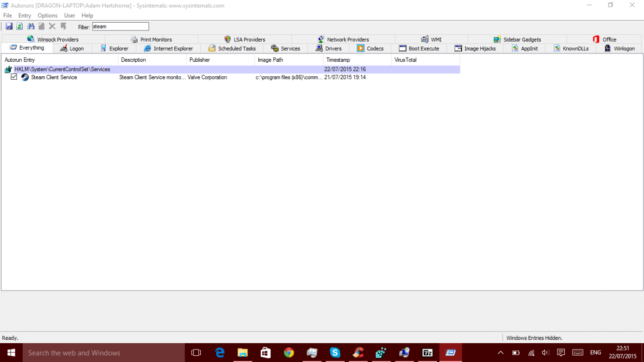The width and height of the screenshot is (644, 362).
Task: Switch to the Explorer tab
Action: click(x=114, y=49)
